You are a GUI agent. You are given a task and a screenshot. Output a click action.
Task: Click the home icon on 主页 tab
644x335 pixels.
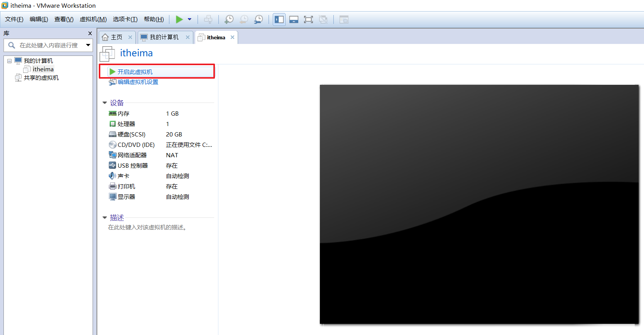pos(105,37)
